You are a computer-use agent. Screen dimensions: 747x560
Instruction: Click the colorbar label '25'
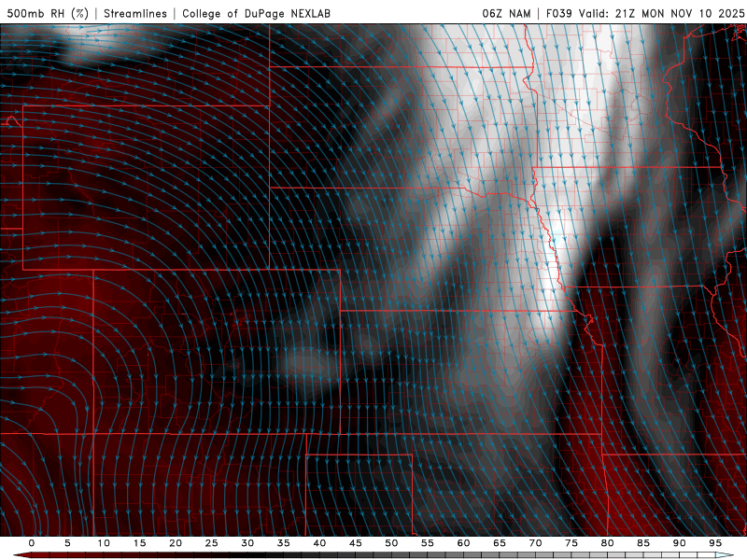coord(212,543)
